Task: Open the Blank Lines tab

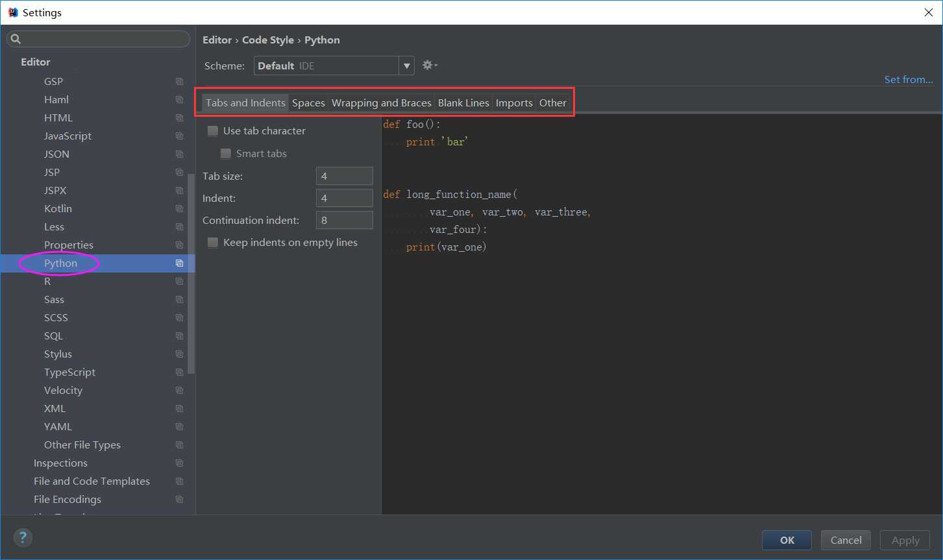Action: click(463, 103)
